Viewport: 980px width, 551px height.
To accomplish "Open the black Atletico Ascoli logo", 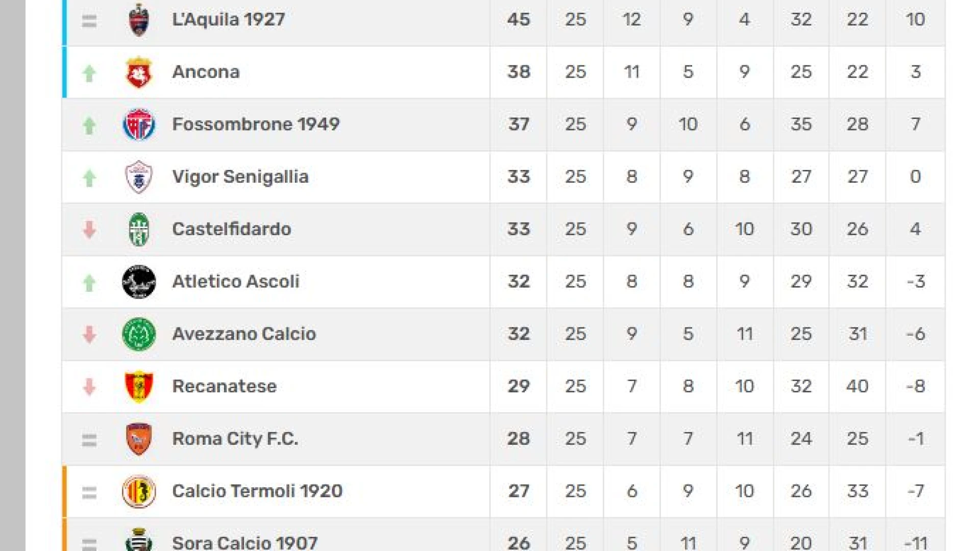I will pyautogui.click(x=139, y=282).
